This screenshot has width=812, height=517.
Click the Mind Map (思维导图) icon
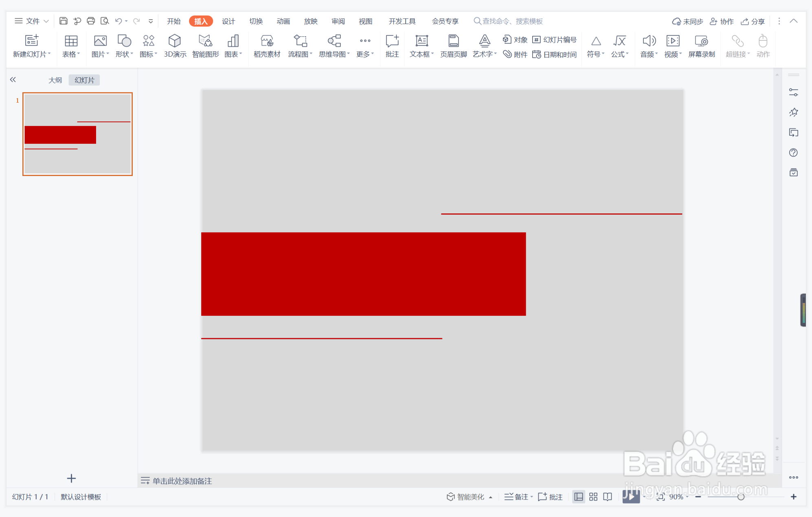334,41
